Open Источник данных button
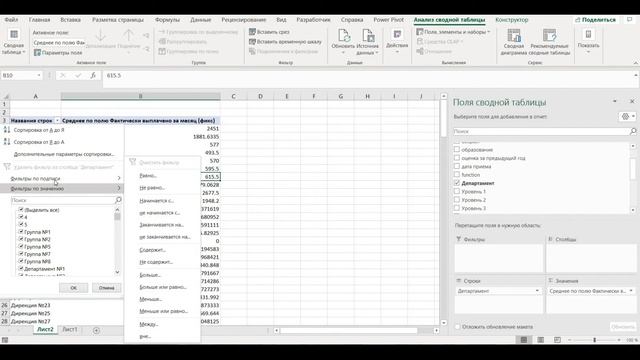The image size is (640, 360). [367, 42]
